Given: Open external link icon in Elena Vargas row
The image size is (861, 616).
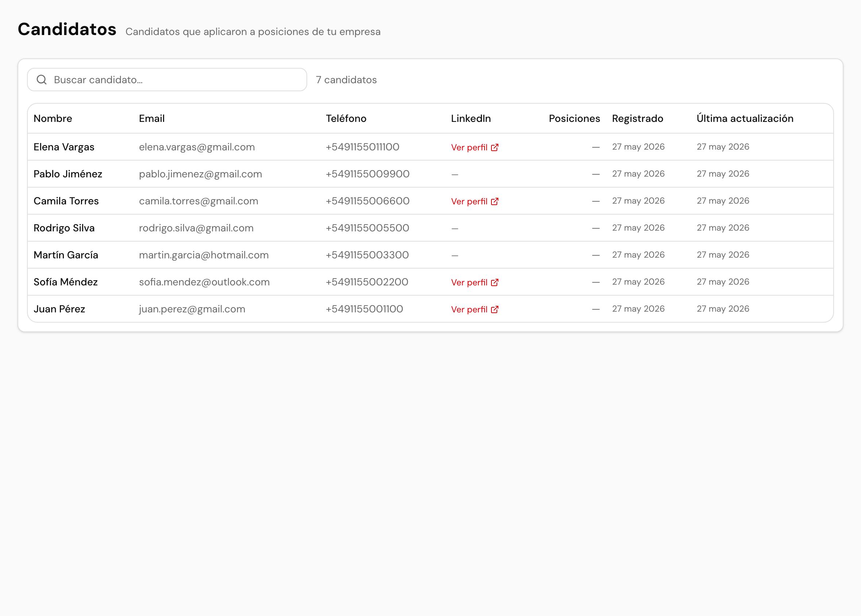Looking at the screenshot, I should click(495, 147).
